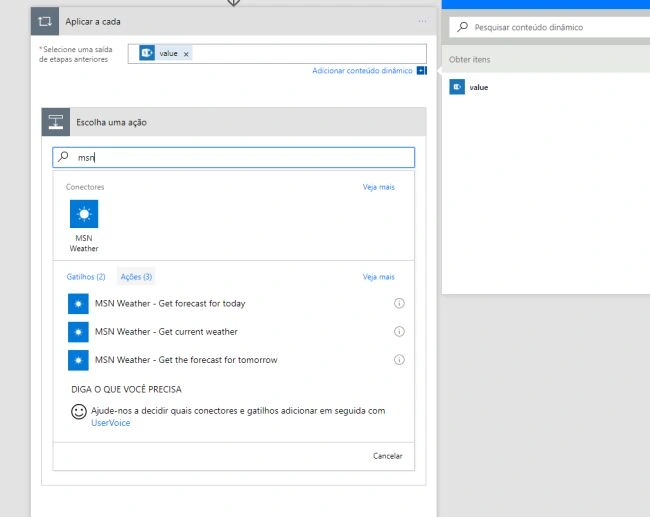Screen dimensions: 650x517
Task: Click the value token in the output field
Action: click(x=165, y=53)
